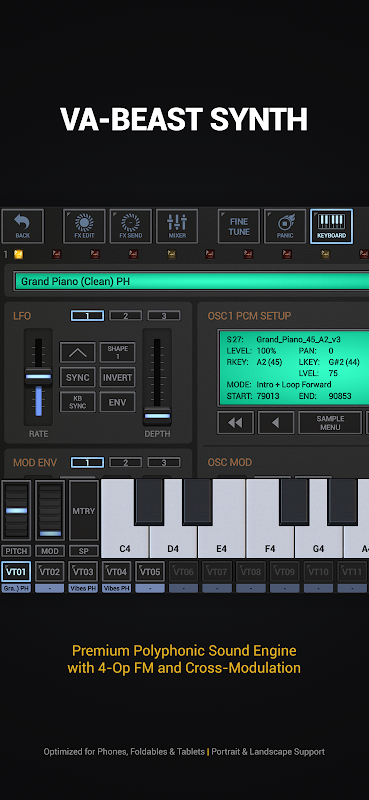Play the F4 piano key
This screenshot has height=800, width=369.
click(x=270, y=542)
